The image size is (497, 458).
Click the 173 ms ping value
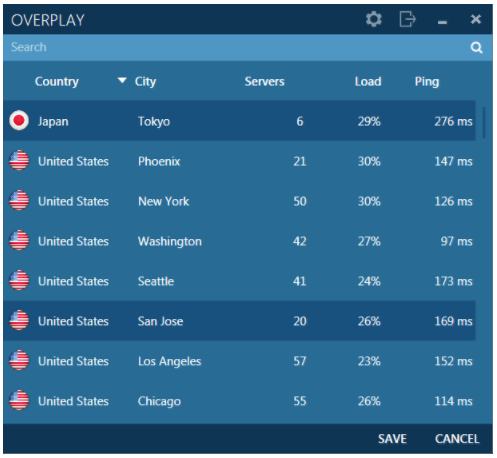click(x=453, y=282)
